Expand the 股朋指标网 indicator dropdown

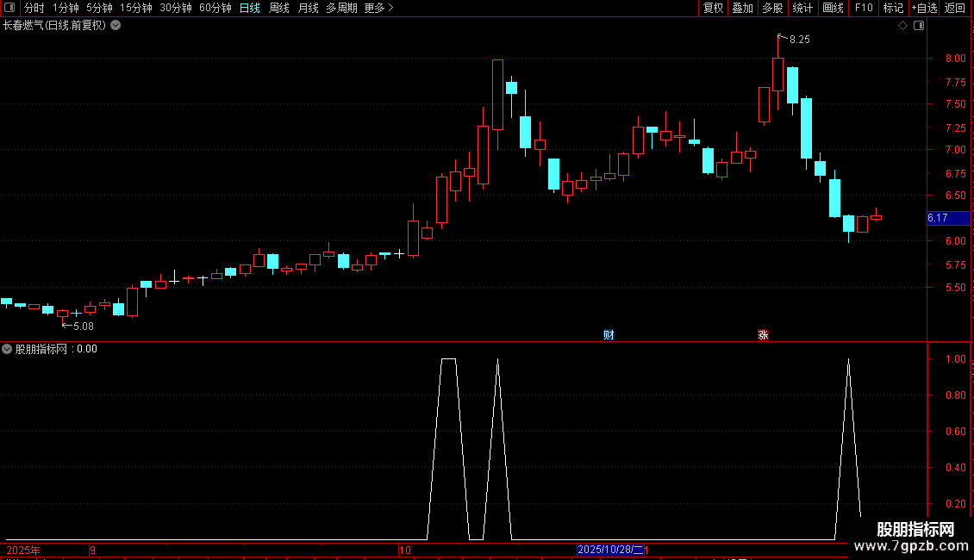coord(7,349)
